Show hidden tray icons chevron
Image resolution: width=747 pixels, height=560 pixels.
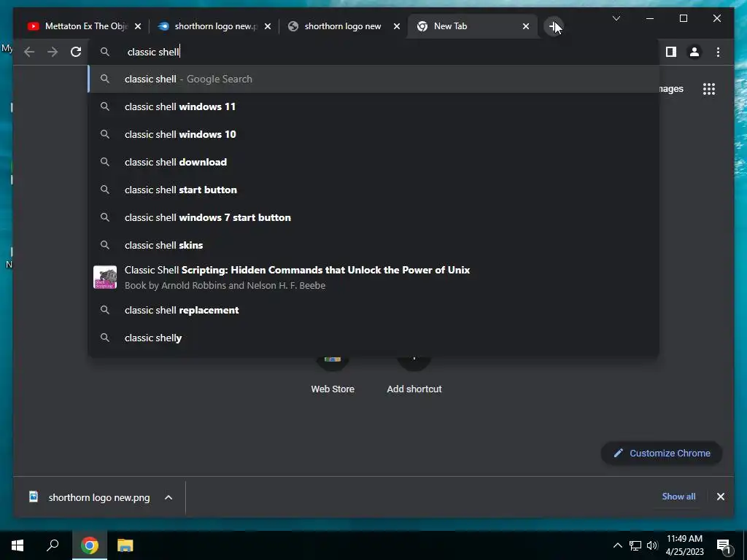click(617, 545)
